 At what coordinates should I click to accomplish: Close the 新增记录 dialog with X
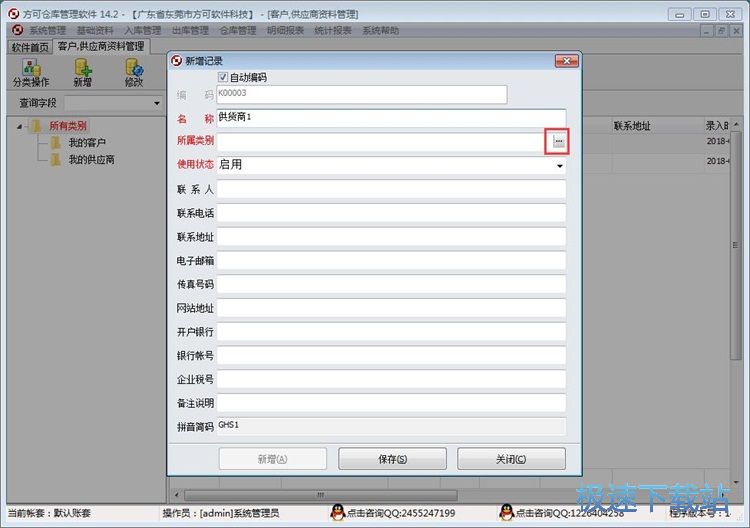pyautogui.click(x=567, y=61)
